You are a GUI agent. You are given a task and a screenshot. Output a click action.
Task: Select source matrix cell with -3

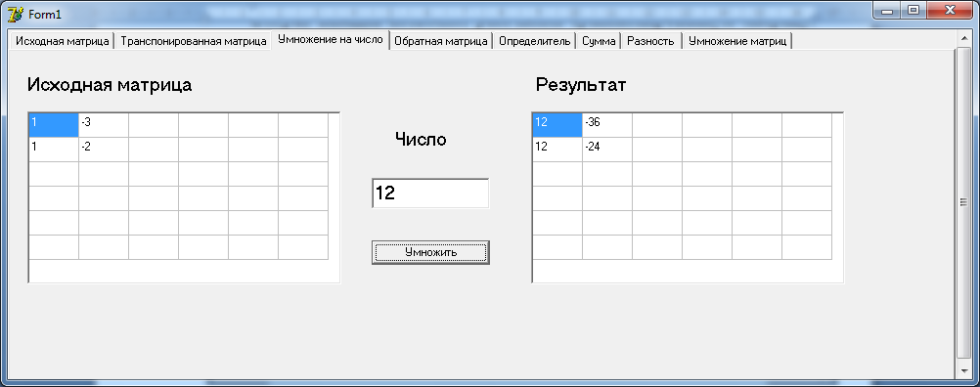(104, 125)
